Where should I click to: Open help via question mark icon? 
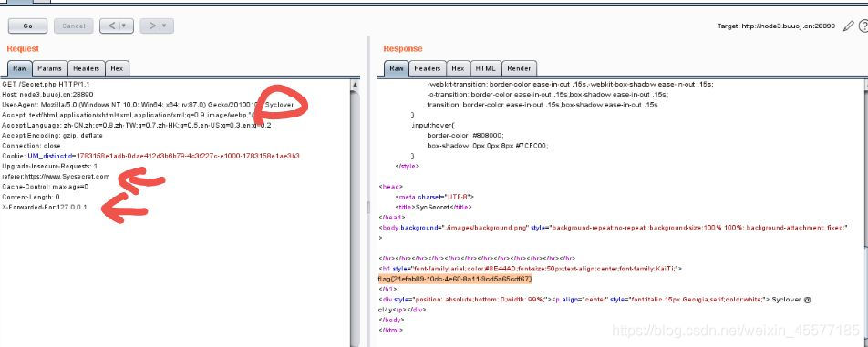coord(863,26)
